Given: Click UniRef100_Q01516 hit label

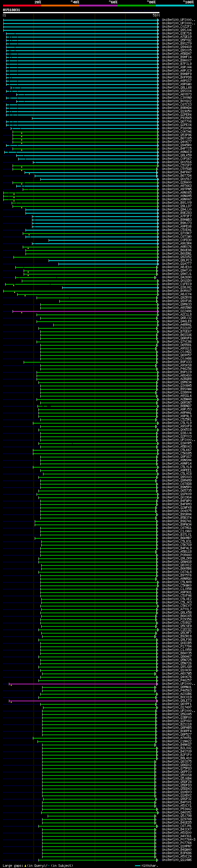Looking at the screenshot, I should [x=177, y=162].
